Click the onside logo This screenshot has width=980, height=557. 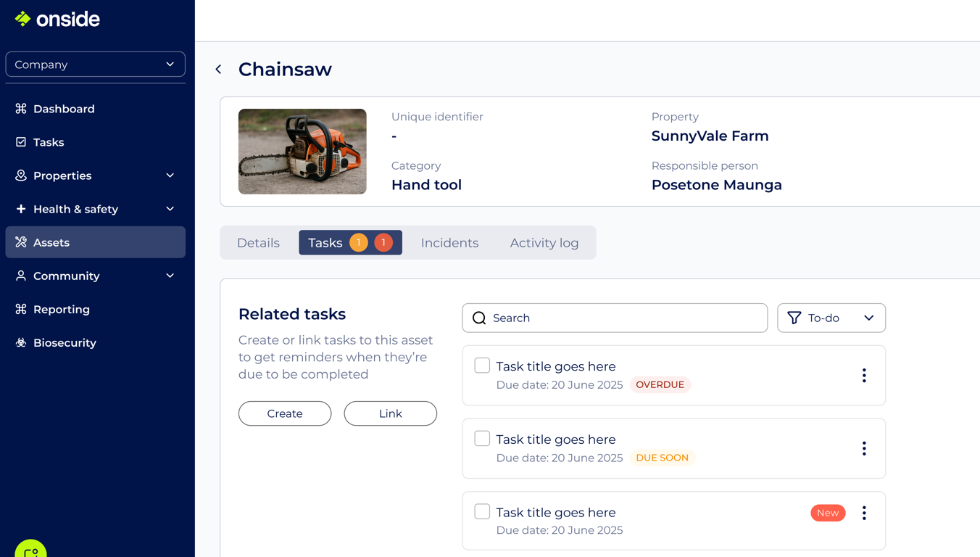[x=57, y=19]
